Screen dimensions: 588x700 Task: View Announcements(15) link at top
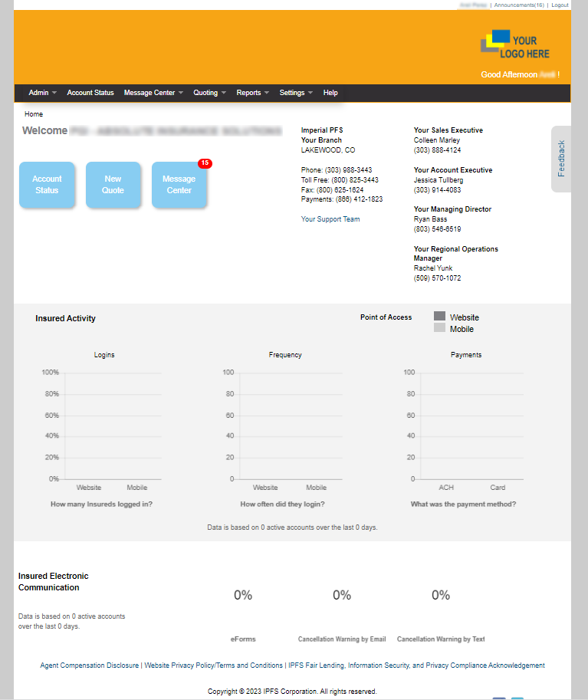519,5
